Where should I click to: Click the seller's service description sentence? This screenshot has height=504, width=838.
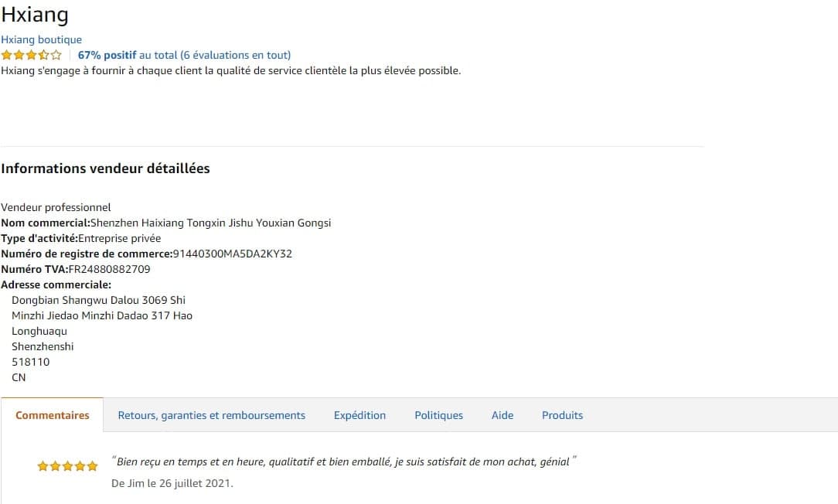point(230,70)
